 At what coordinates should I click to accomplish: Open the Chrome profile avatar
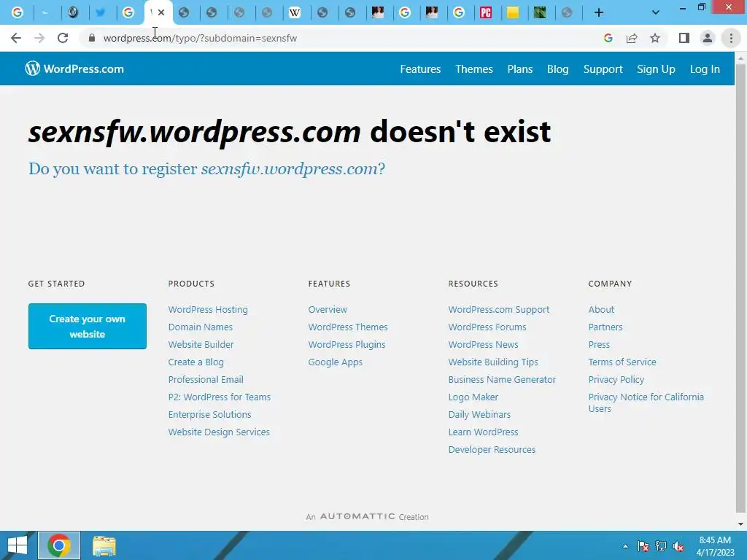click(x=708, y=38)
